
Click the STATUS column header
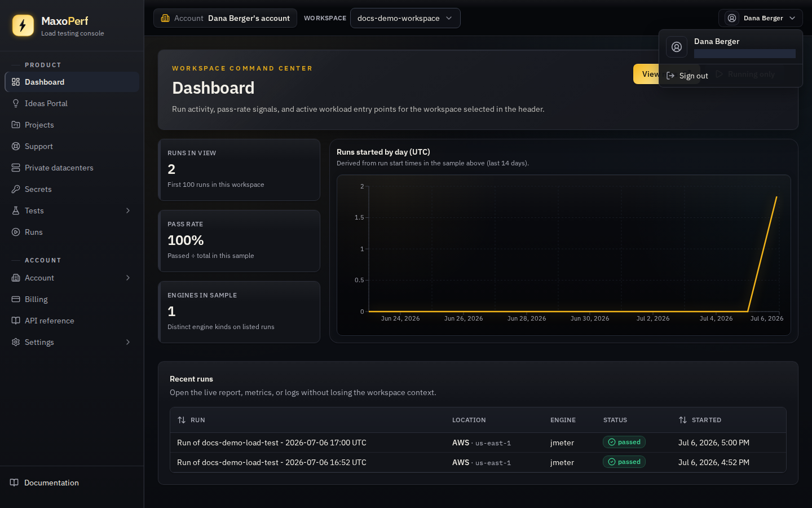pyautogui.click(x=615, y=420)
